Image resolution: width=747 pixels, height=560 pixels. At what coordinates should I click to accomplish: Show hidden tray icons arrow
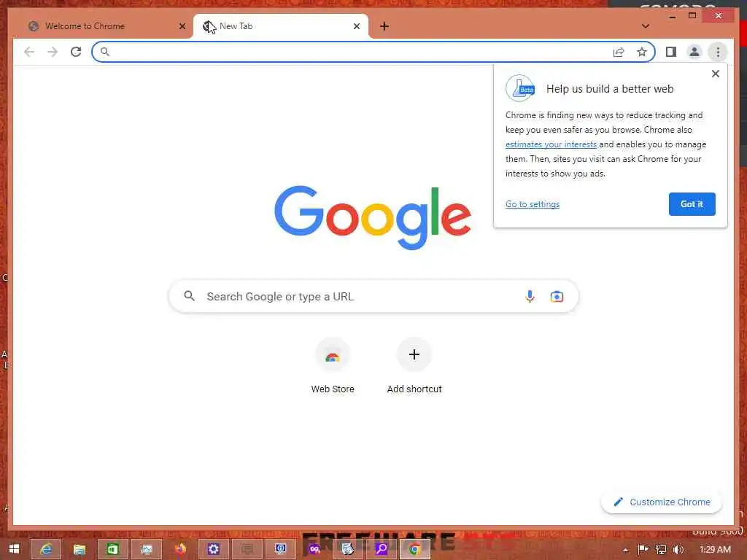pos(625,550)
